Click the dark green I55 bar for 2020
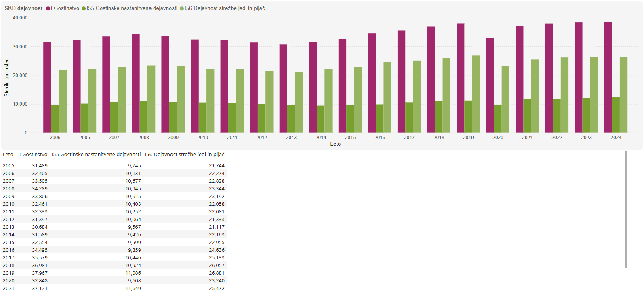Screen dimensions: 644x297 pyautogui.click(x=498, y=119)
